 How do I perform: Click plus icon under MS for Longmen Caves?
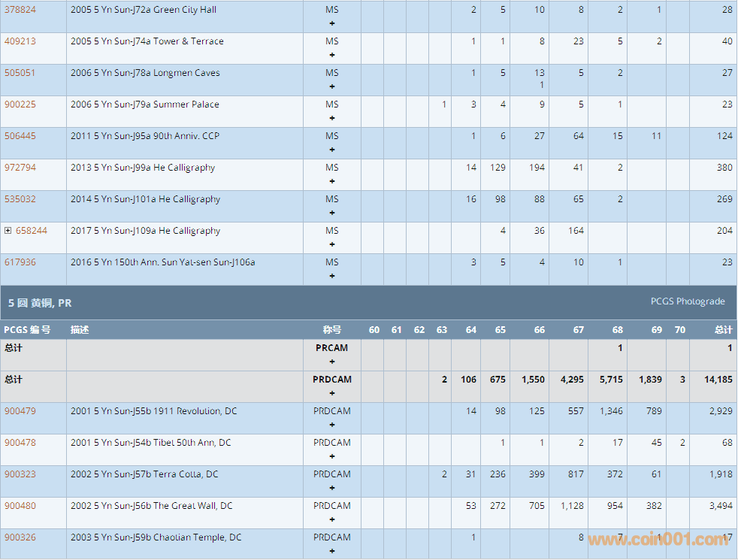(x=332, y=86)
